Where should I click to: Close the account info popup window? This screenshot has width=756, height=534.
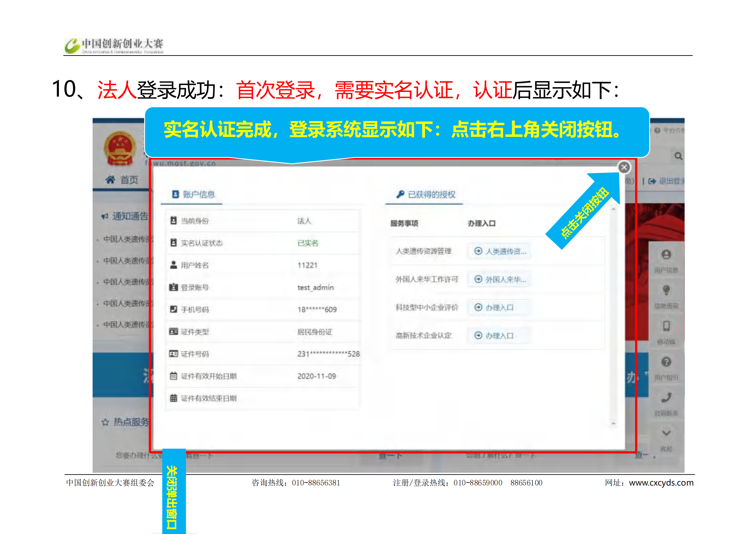tap(624, 167)
